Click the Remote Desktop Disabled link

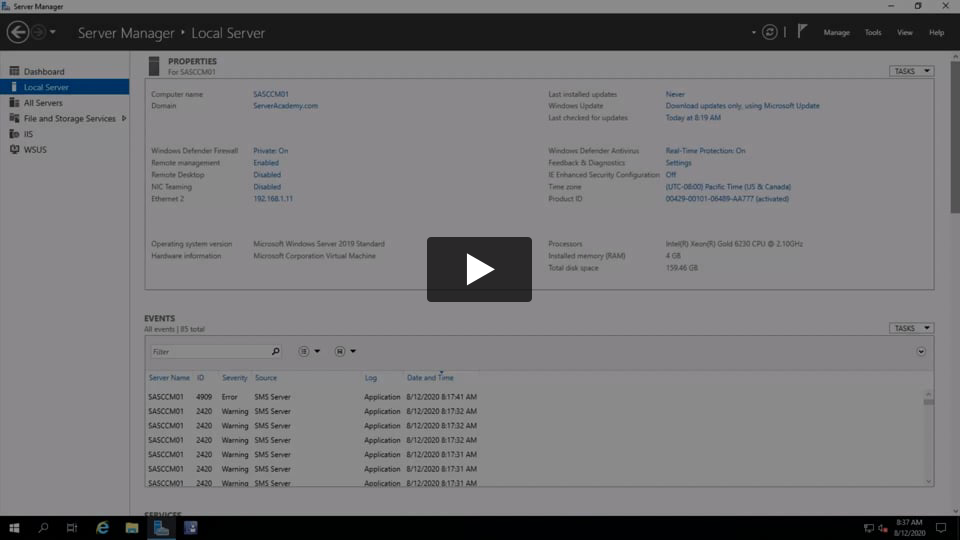267,175
